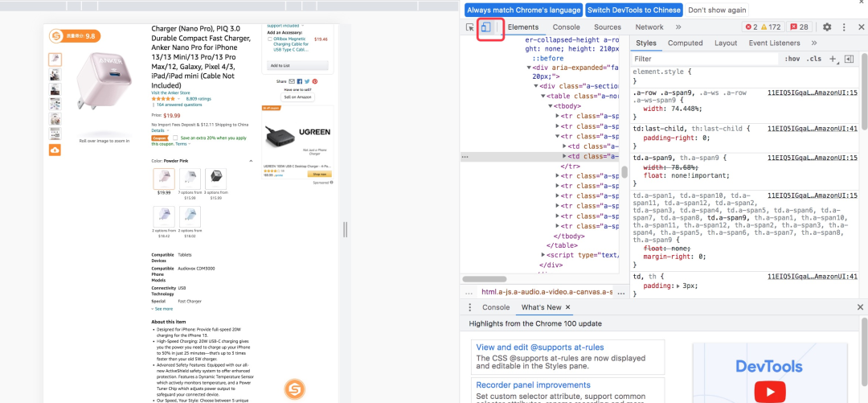Click the Elements panel horizontal scrollbar
Viewport: 868px width, 403px height.
pyautogui.click(x=485, y=279)
